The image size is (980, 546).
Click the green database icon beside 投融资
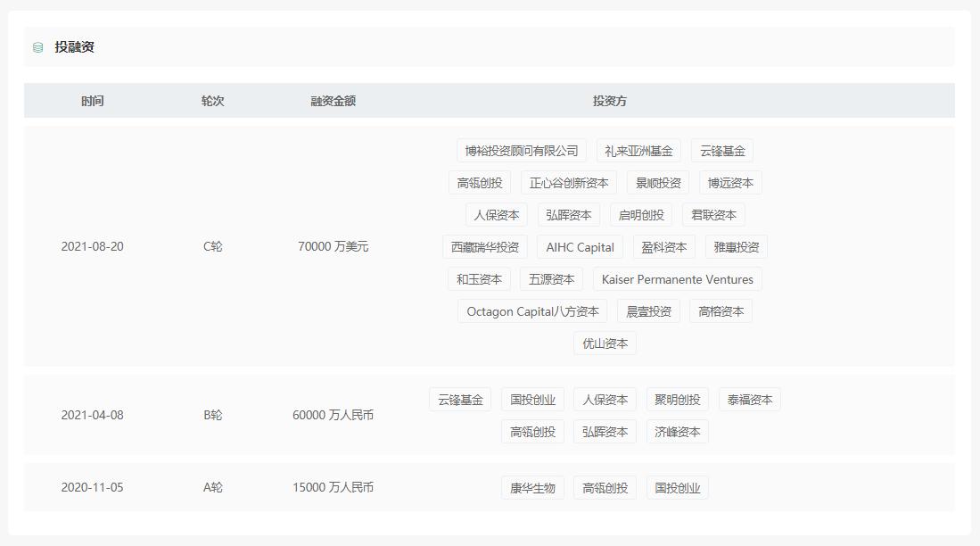[37, 47]
